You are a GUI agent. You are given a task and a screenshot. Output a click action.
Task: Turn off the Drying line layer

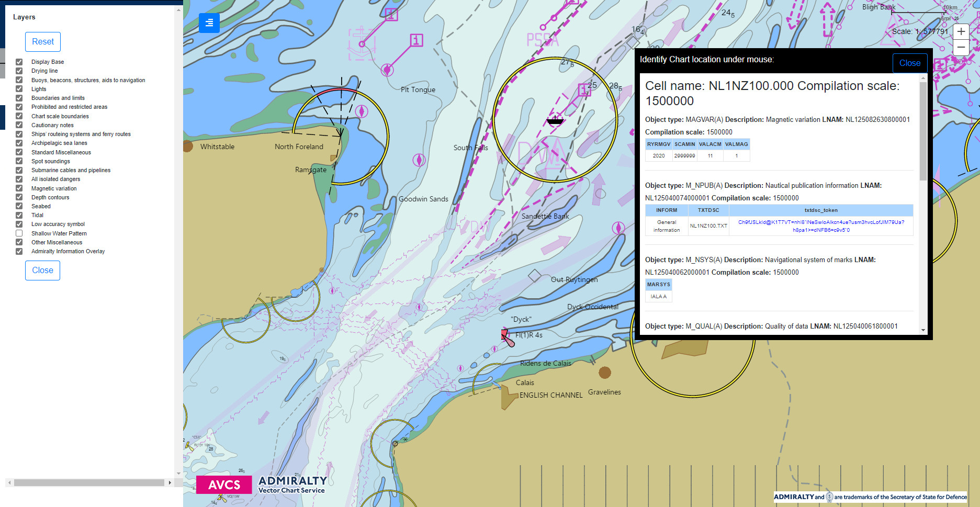[x=19, y=71]
